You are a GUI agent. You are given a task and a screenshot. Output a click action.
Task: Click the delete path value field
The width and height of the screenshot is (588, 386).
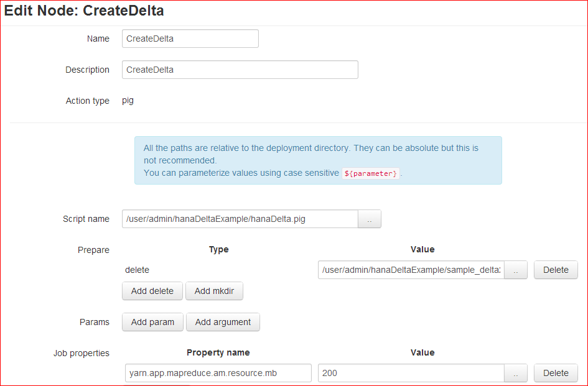[411, 270]
